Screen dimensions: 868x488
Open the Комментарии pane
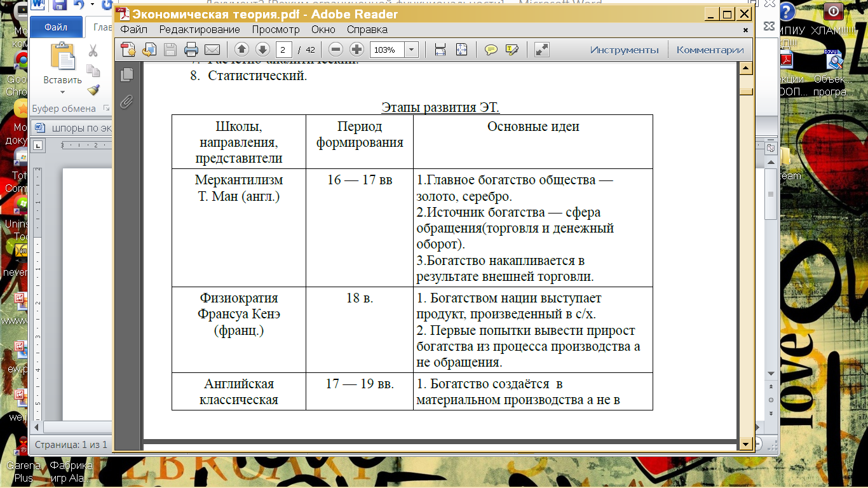(x=710, y=50)
